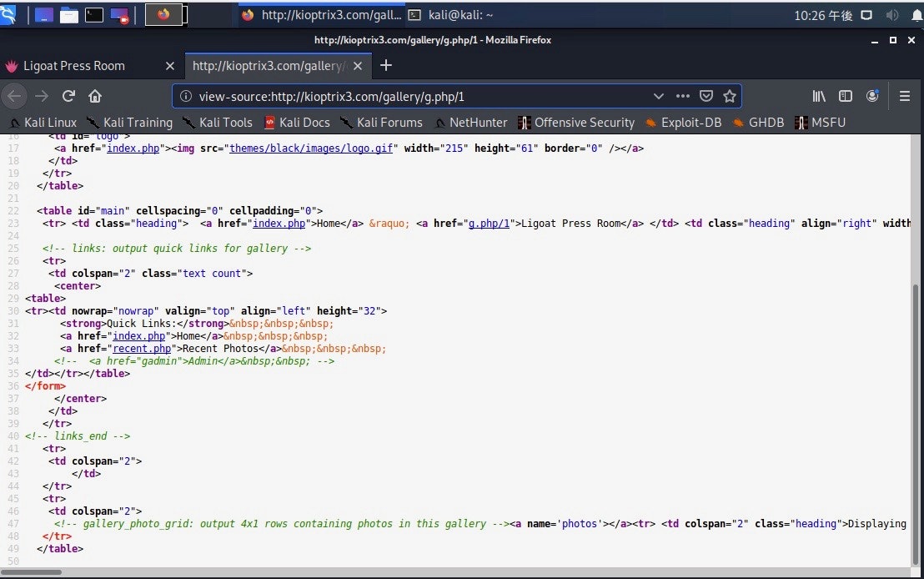Screen dimensions: 924x579
Task: Open Kali Forums bookmark
Action: coord(382,123)
